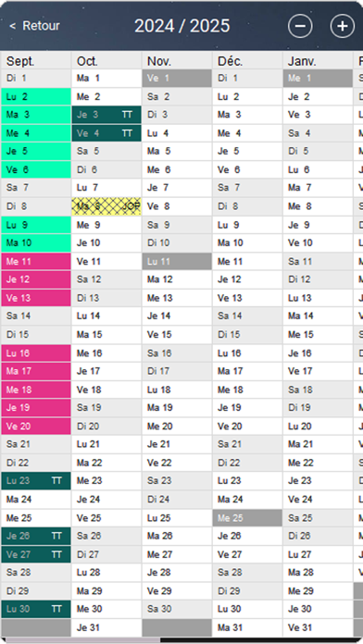The width and height of the screenshot is (363, 644).
Task: Select Me 25 December grey holiday
Action: 247,518
